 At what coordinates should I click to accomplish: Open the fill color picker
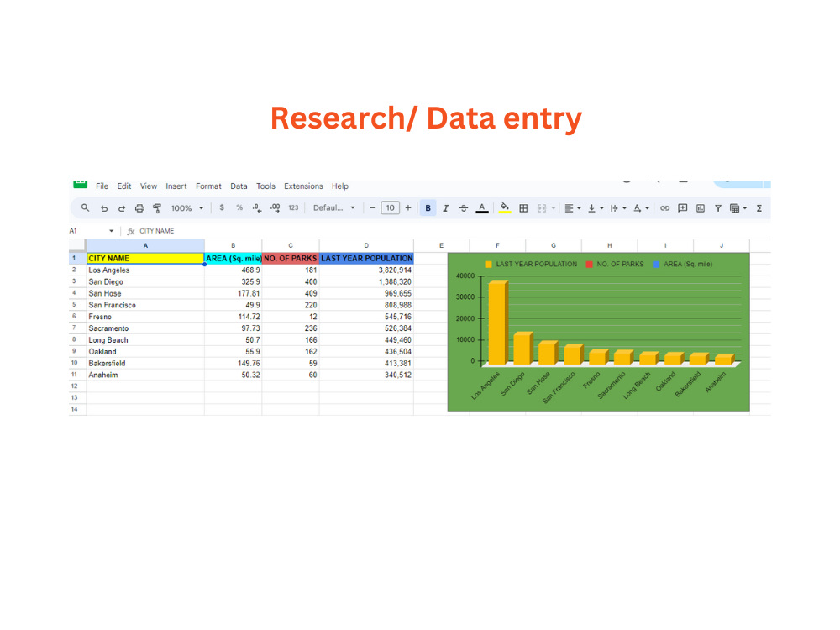point(505,207)
